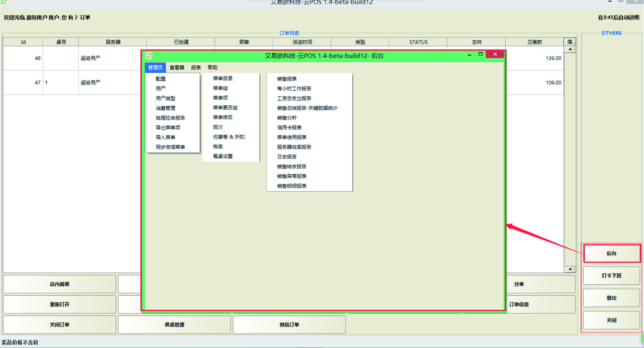The image size is (644, 348).
Task: Open 微信订单
Action: [x=289, y=325]
